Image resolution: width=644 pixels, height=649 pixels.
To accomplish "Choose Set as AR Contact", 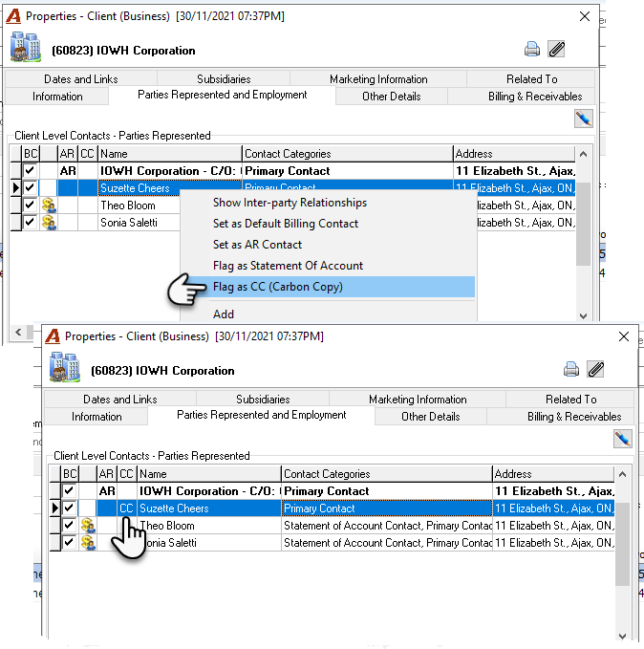I will pyautogui.click(x=328, y=245).
